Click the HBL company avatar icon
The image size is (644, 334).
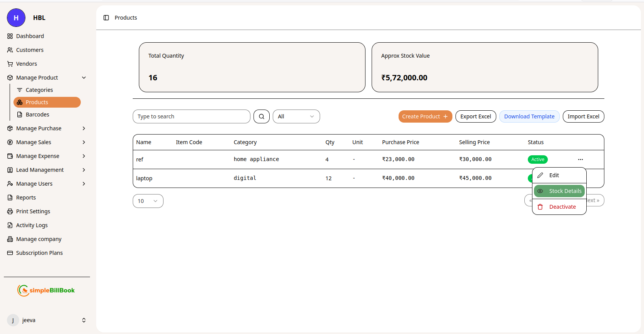16,18
